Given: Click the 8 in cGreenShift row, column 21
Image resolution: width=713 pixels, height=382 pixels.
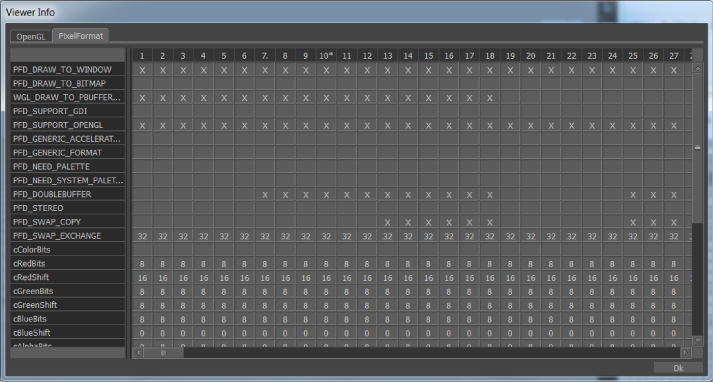Looking at the screenshot, I should [551, 306].
